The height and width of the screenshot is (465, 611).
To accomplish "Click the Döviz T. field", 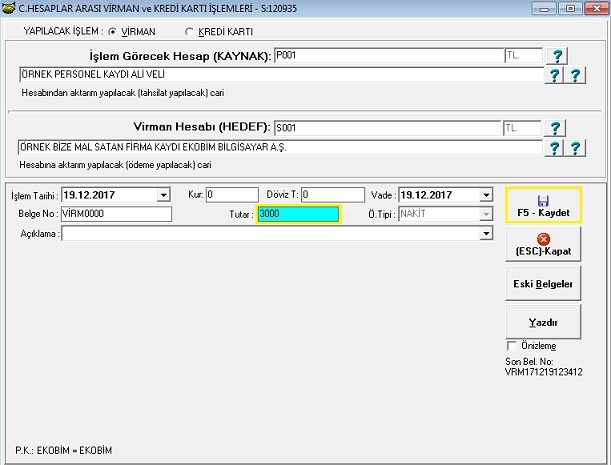I will 333,194.
